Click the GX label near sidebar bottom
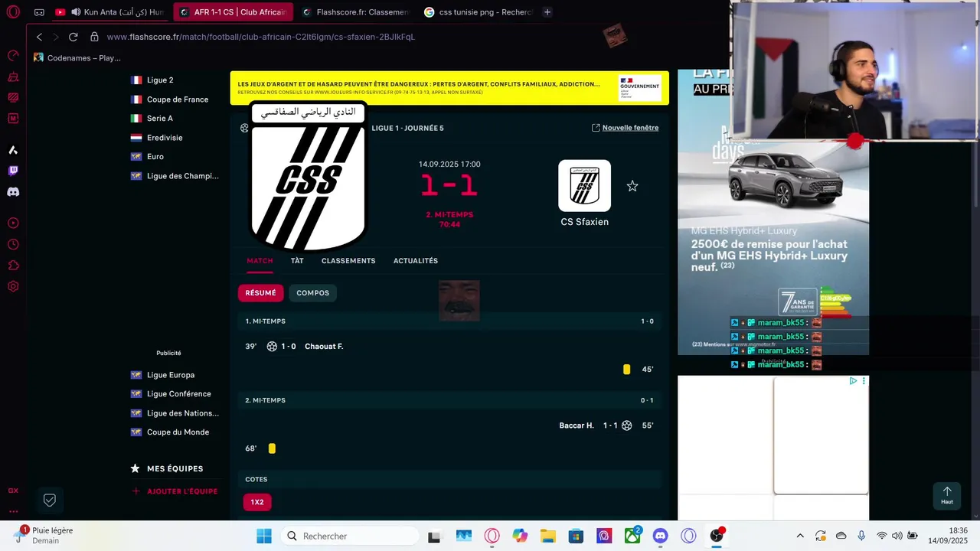The width and height of the screenshot is (980, 551). coord(13,491)
